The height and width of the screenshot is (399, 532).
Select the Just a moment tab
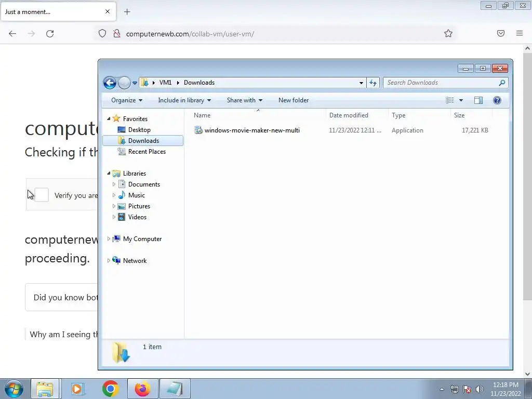pyautogui.click(x=58, y=11)
